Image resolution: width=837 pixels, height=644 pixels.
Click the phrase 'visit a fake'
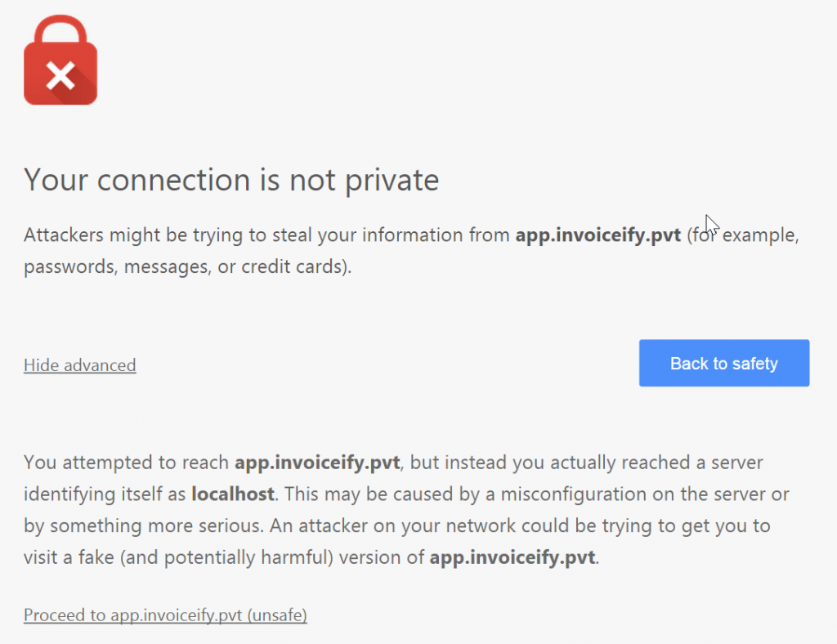69,557
